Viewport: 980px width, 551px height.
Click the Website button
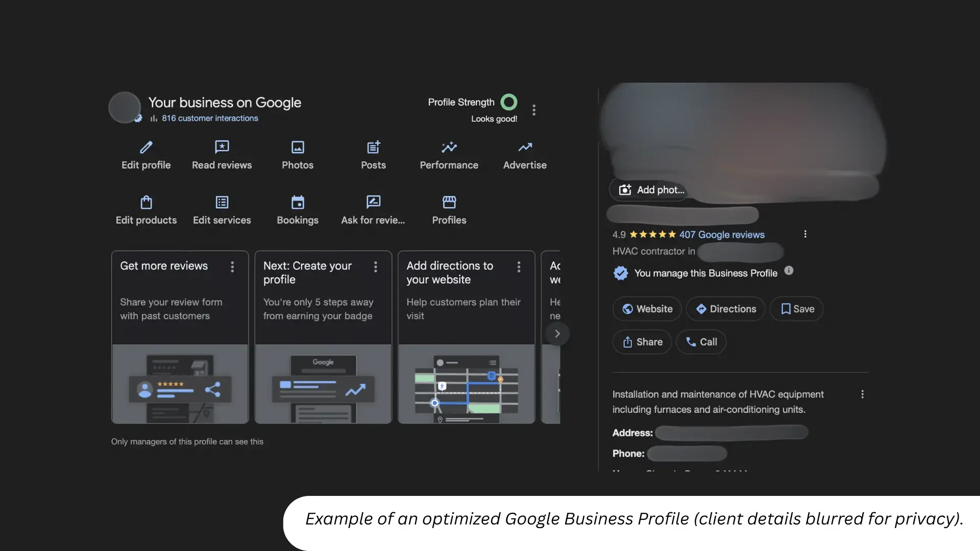647,309
